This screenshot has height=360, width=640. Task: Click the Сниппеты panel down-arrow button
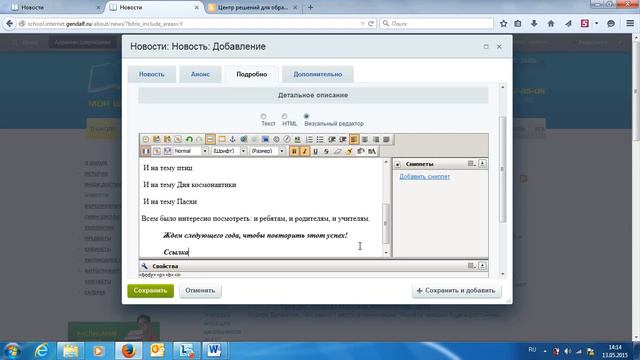(482, 164)
